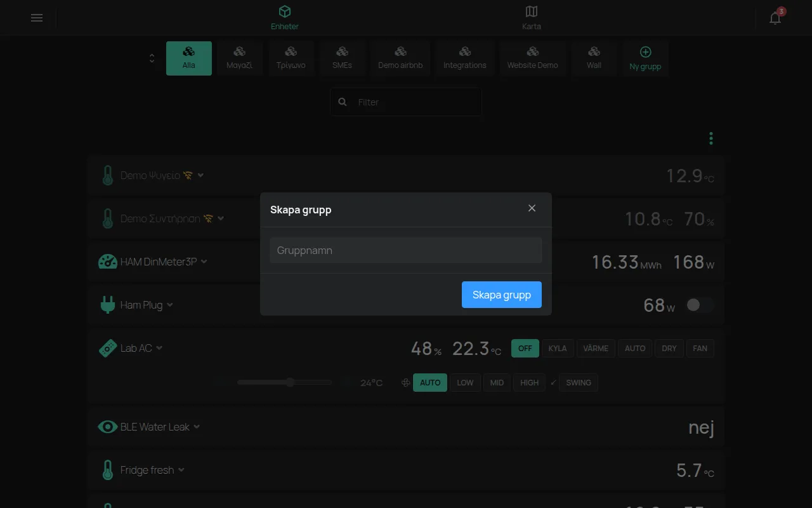Click the Filter search field
This screenshot has height=508, width=812.
click(406, 102)
